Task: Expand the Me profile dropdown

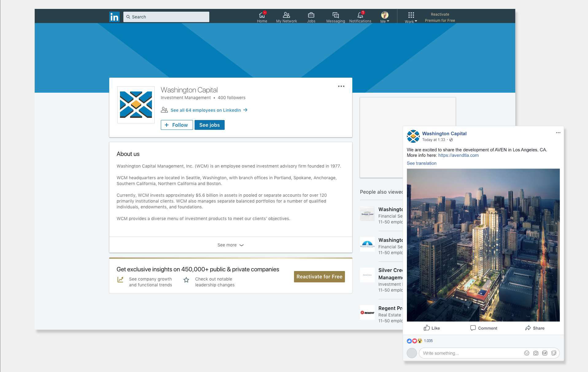Action: pos(385,17)
